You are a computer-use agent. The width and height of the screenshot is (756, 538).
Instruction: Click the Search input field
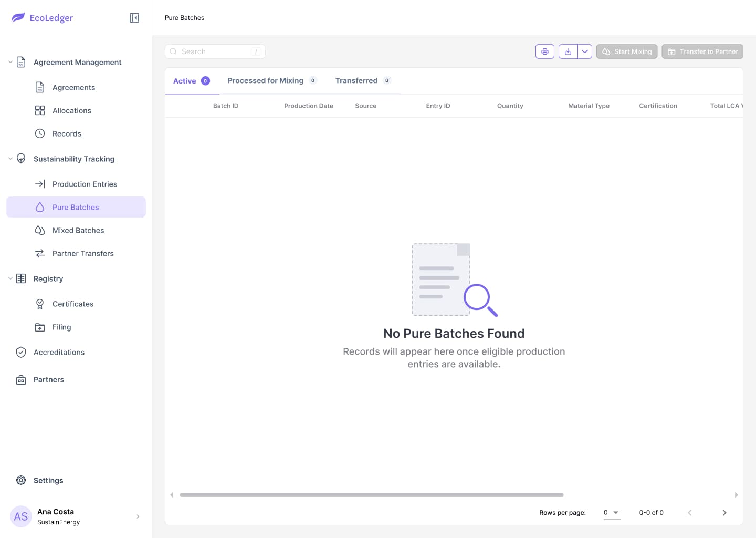(x=215, y=51)
